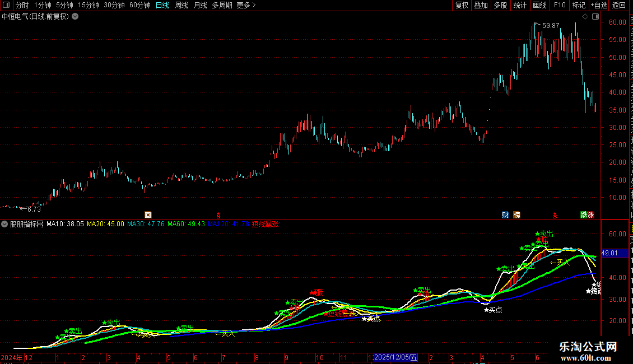Open 多周期 multi-period view
The width and height of the screenshot is (633, 364).
tap(222, 5)
